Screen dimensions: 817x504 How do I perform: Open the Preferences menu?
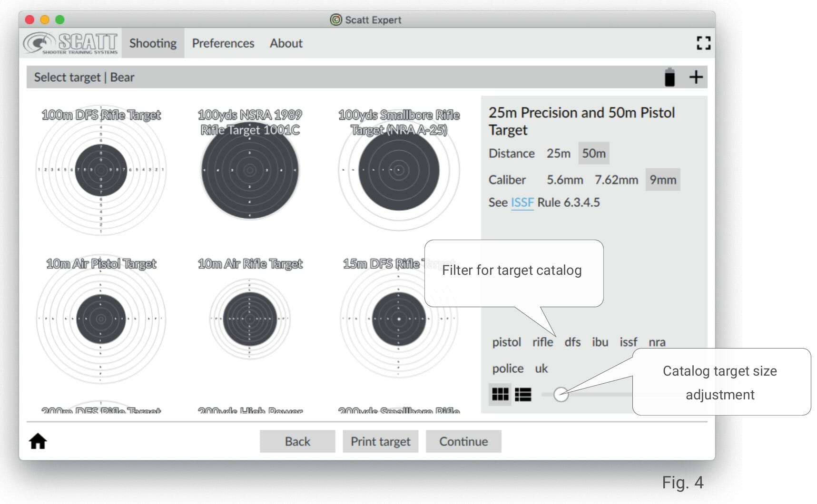pyautogui.click(x=223, y=43)
